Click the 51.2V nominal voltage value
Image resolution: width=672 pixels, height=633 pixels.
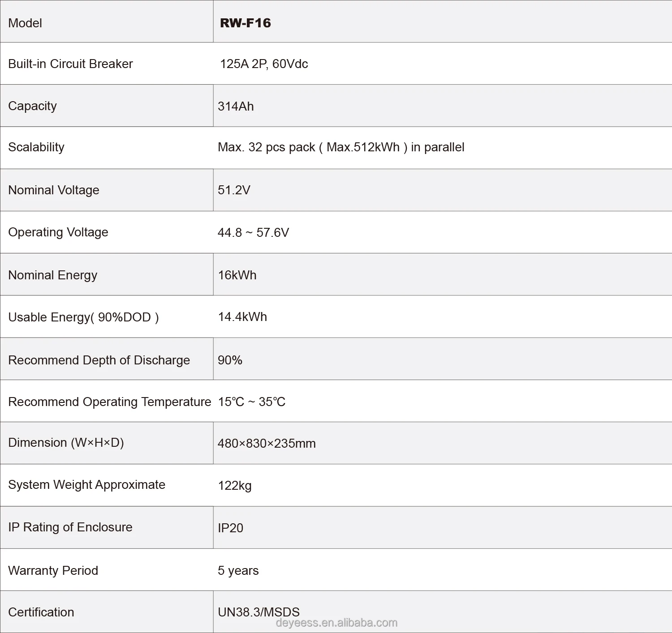pyautogui.click(x=234, y=190)
